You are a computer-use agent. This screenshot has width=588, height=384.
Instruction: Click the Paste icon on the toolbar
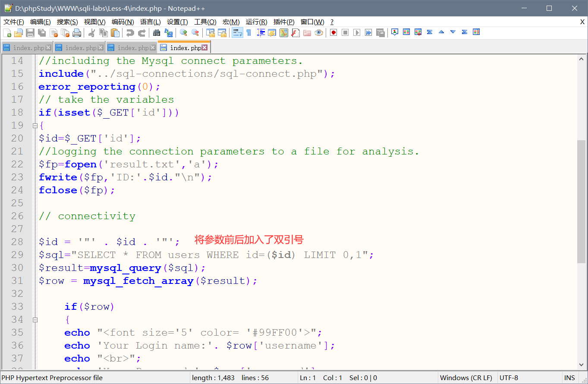pos(115,32)
